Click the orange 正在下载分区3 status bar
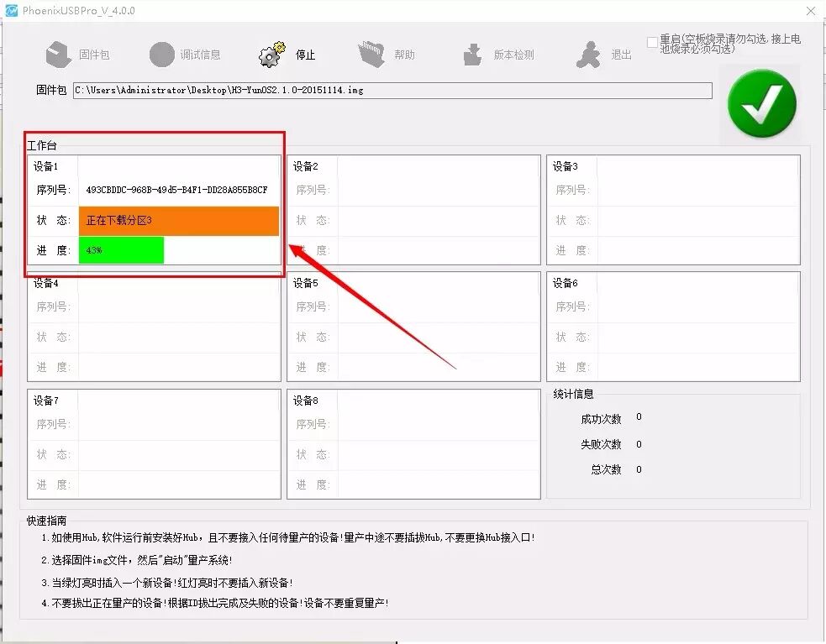 (x=178, y=221)
